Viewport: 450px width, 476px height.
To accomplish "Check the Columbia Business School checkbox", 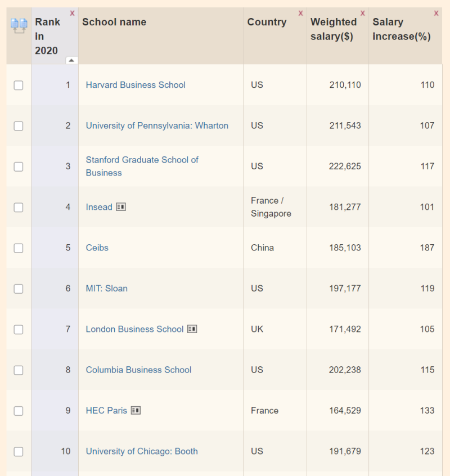I will 19,370.
